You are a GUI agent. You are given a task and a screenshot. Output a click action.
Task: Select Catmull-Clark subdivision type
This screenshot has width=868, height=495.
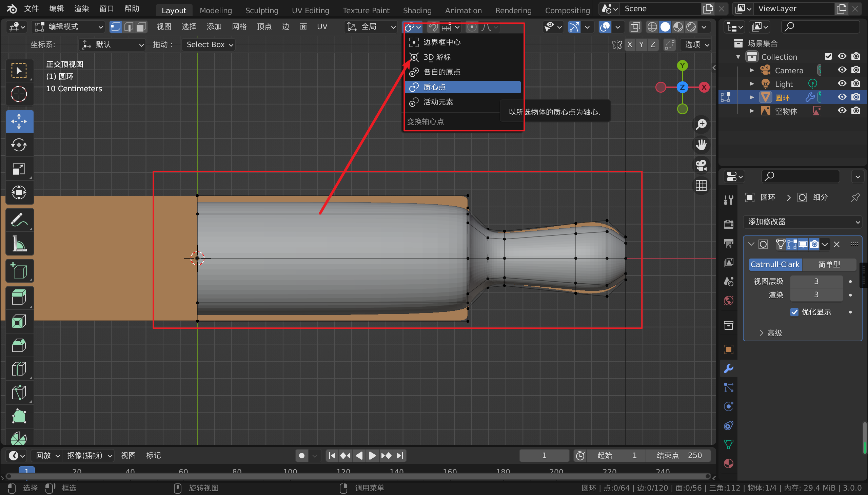775,265
